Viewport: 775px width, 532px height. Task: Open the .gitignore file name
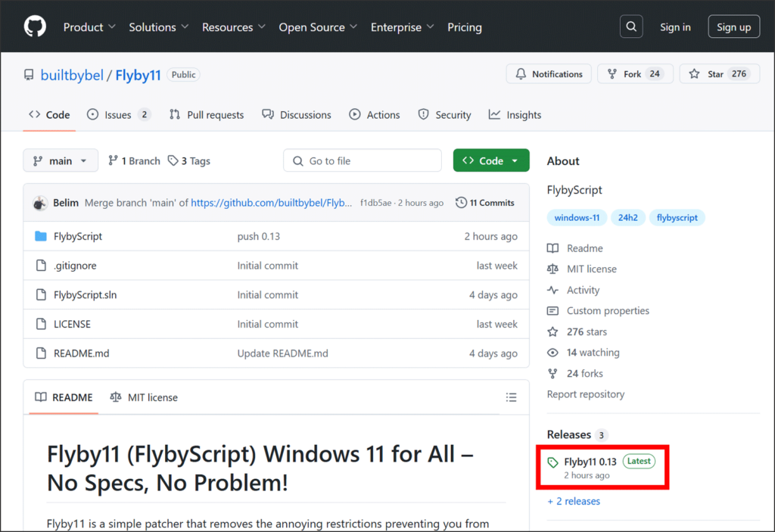[x=75, y=266]
